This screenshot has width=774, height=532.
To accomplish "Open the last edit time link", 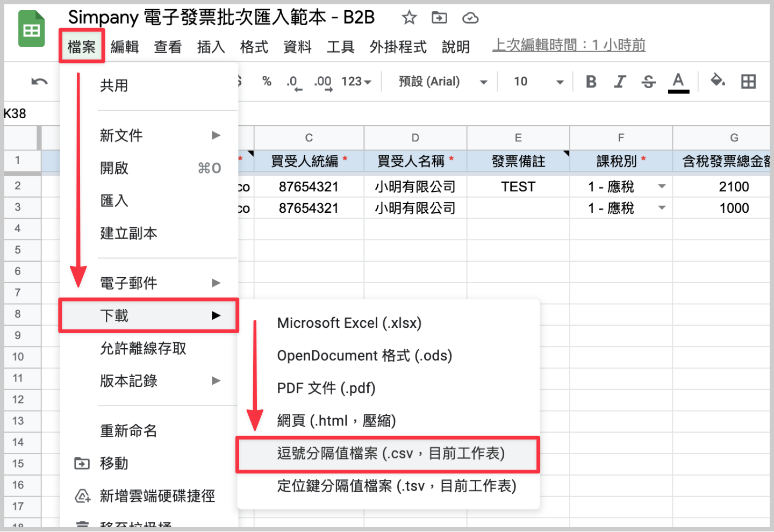I will (x=569, y=45).
